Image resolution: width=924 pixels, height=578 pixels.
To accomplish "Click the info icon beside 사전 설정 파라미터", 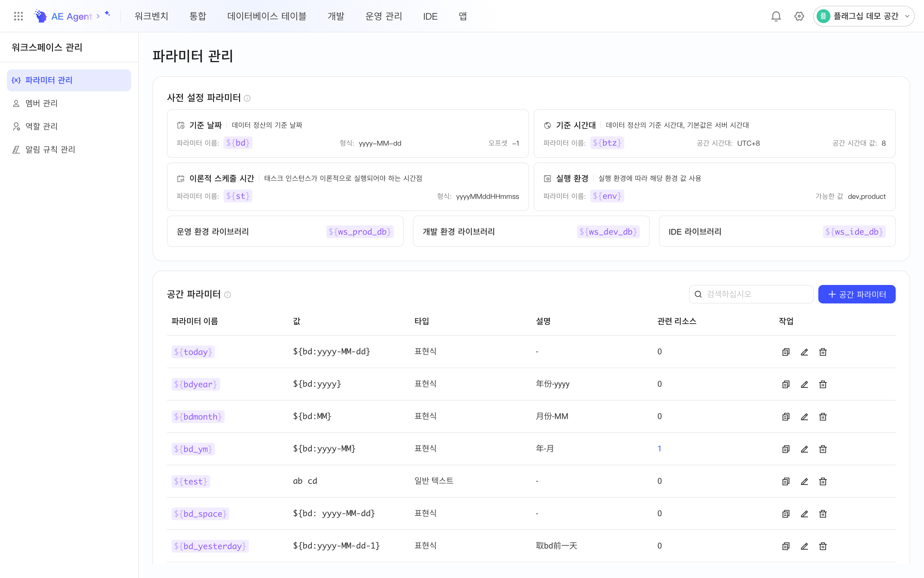I will [247, 98].
